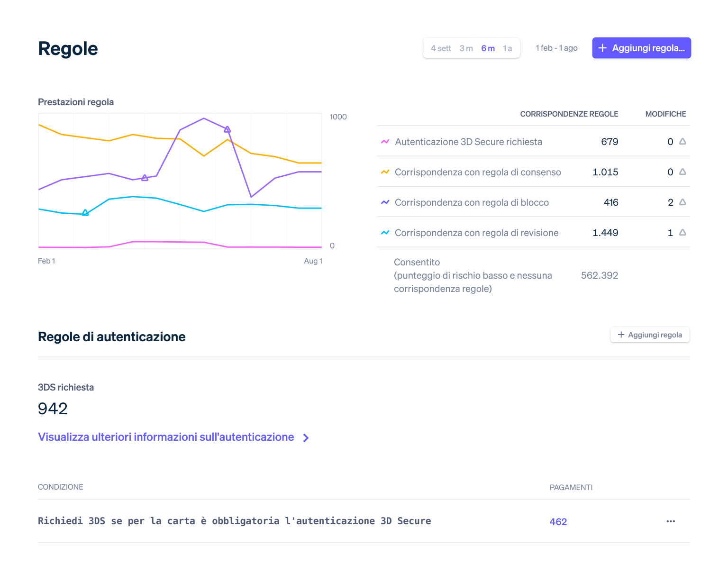Click the modifications count 2 in blocco row
The width and height of the screenshot is (728, 582).
pos(670,202)
